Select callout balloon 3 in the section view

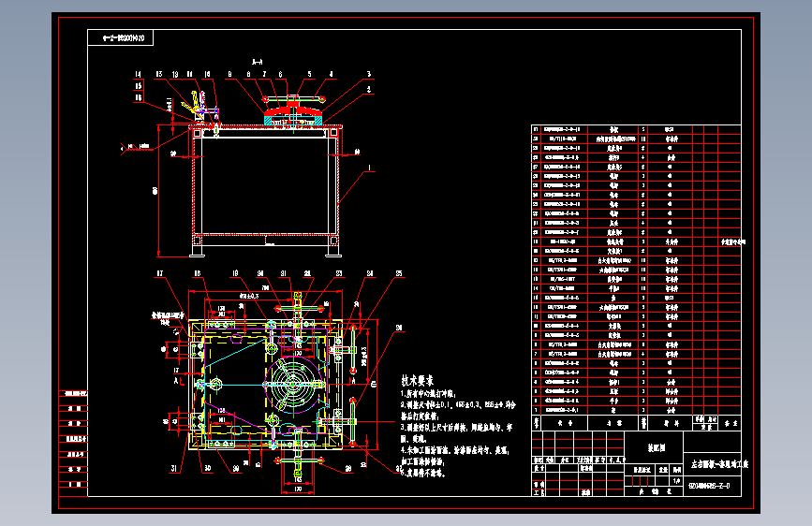pos(369,75)
